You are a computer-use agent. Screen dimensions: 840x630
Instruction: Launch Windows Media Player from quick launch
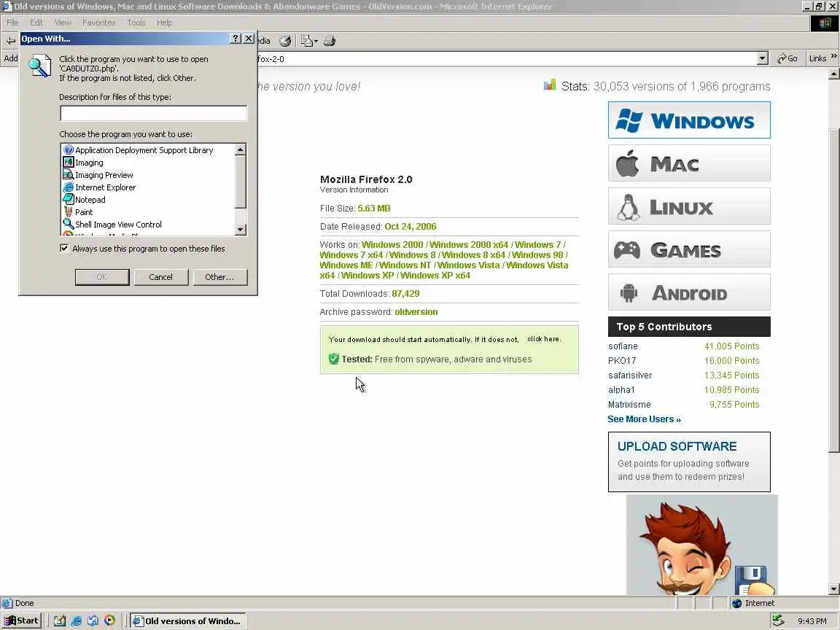109,621
